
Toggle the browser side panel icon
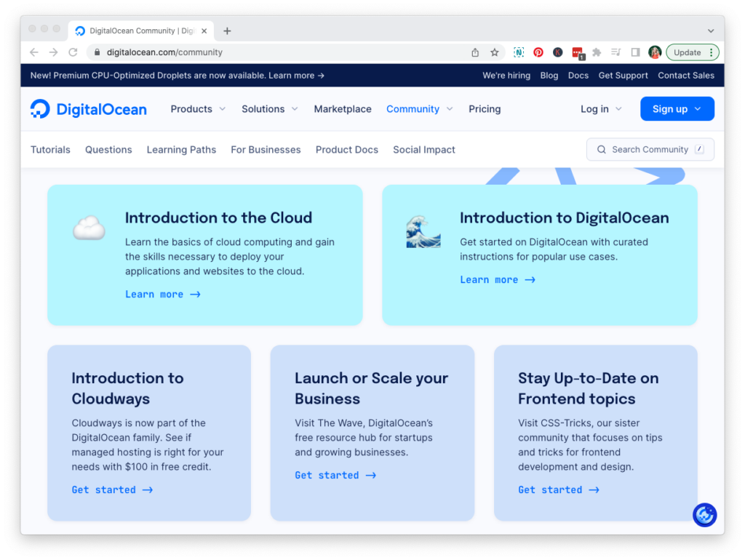click(x=634, y=52)
